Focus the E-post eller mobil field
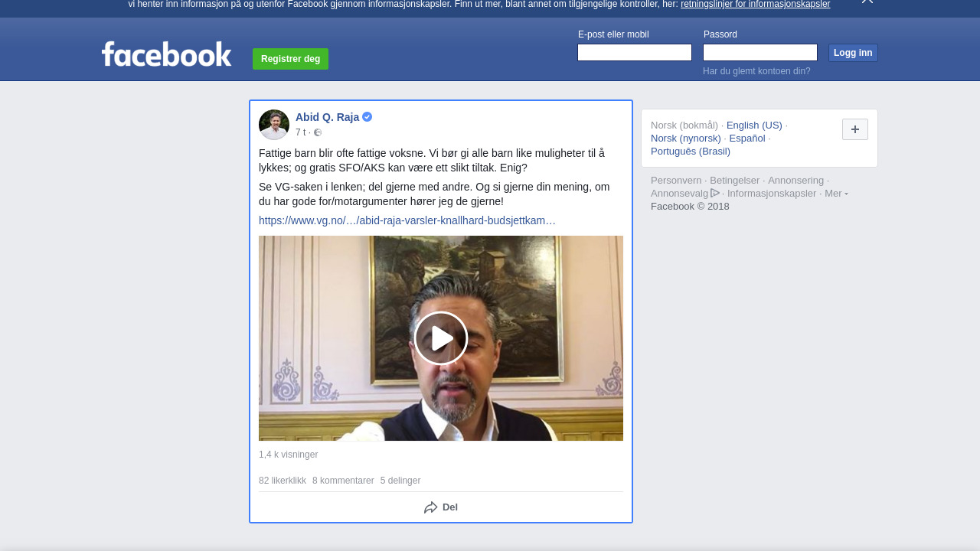980x551 pixels. 635,52
